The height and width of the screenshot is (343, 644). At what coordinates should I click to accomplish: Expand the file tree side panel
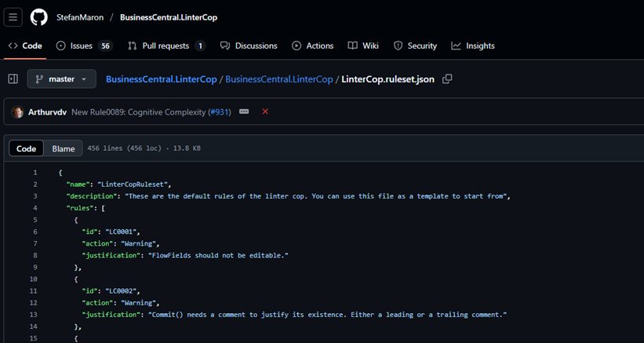tap(13, 78)
